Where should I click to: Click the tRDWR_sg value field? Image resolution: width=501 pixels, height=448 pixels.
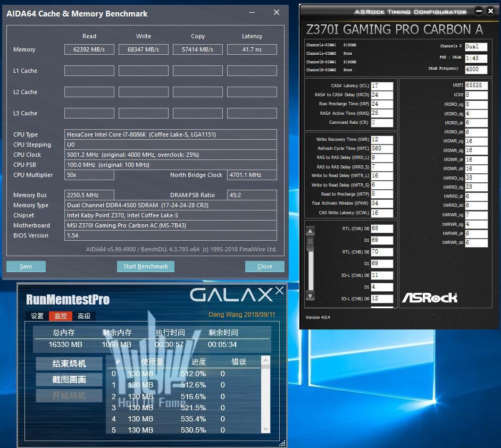pos(476,141)
